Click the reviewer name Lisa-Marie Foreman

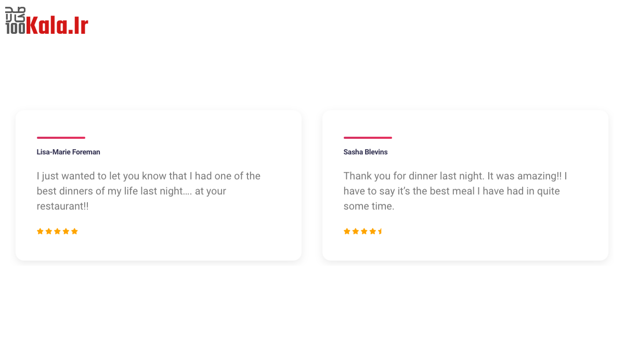[68, 152]
